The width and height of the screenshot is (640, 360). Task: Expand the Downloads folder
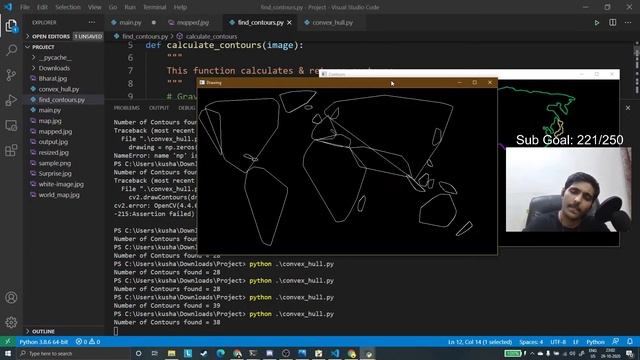click(54, 68)
